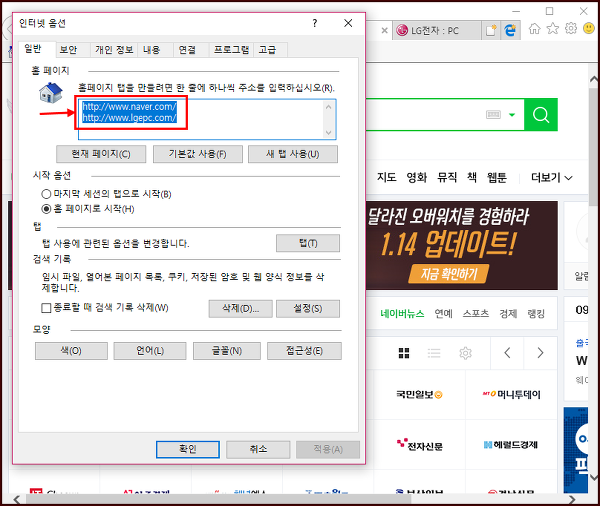Open the browser Tools gear icon
The width and height of the screenshot is (600, 506).
click(571, 28)
